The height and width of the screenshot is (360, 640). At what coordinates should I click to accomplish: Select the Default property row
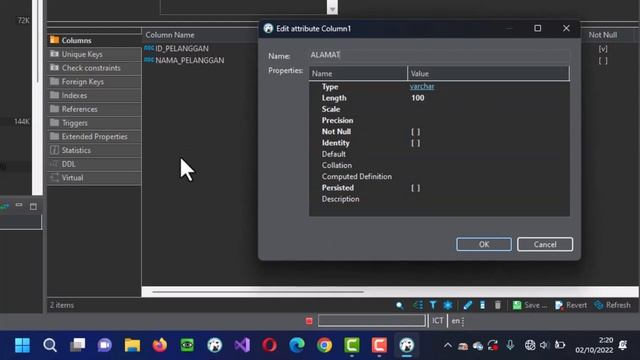439,154
